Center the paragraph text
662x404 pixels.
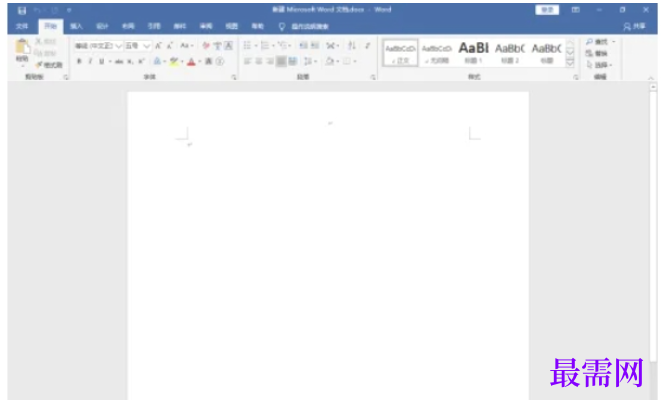[258, 62]
